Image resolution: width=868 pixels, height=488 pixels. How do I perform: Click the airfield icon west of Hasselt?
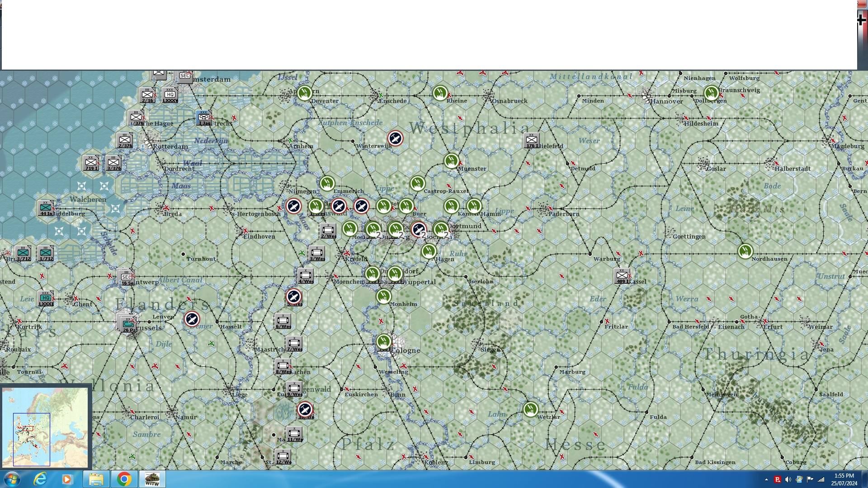pos(192,319)
